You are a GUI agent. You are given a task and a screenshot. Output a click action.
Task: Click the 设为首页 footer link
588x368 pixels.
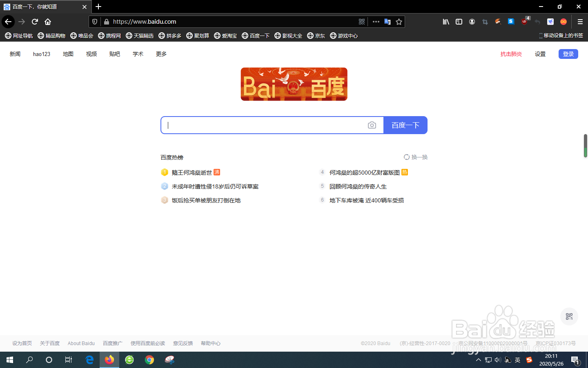22,343
